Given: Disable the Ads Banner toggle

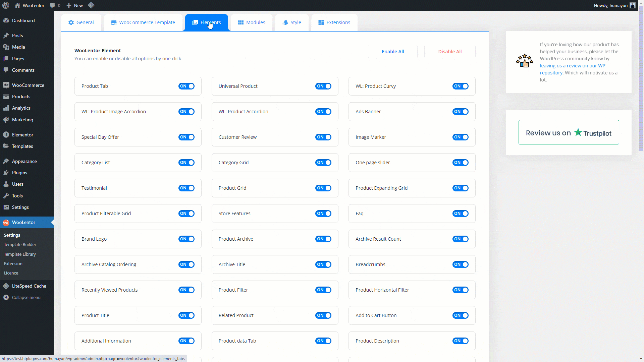Looking at the screenshot, I should point(460,112).
